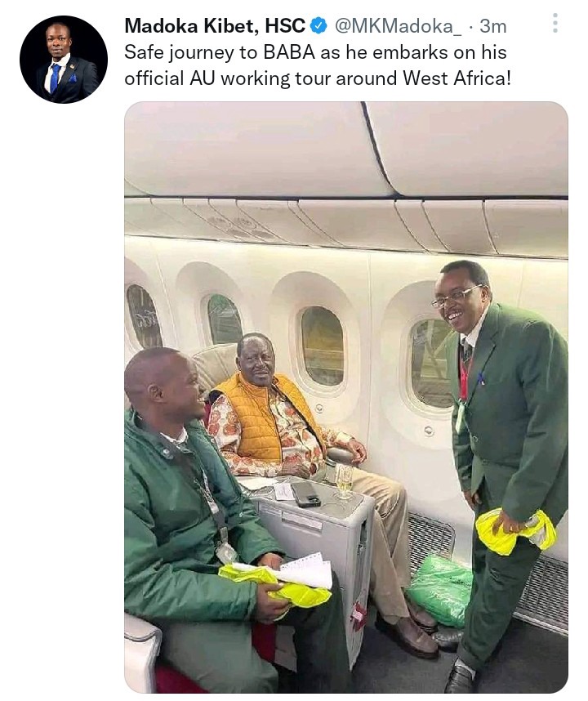Open the three-dot more options menu
Viewport: 588px width, 701px height.
pyautogui.click(x=555, y=23)
